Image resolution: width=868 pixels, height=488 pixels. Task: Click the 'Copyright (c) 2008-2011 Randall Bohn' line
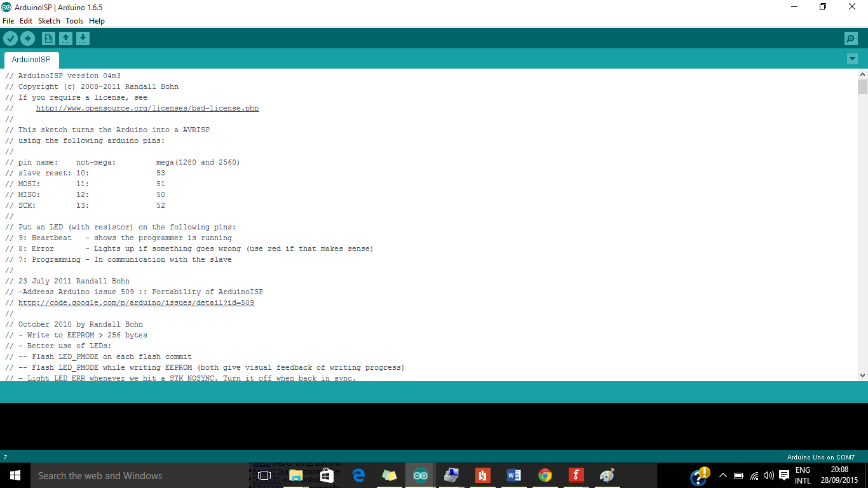click(92, 86)
